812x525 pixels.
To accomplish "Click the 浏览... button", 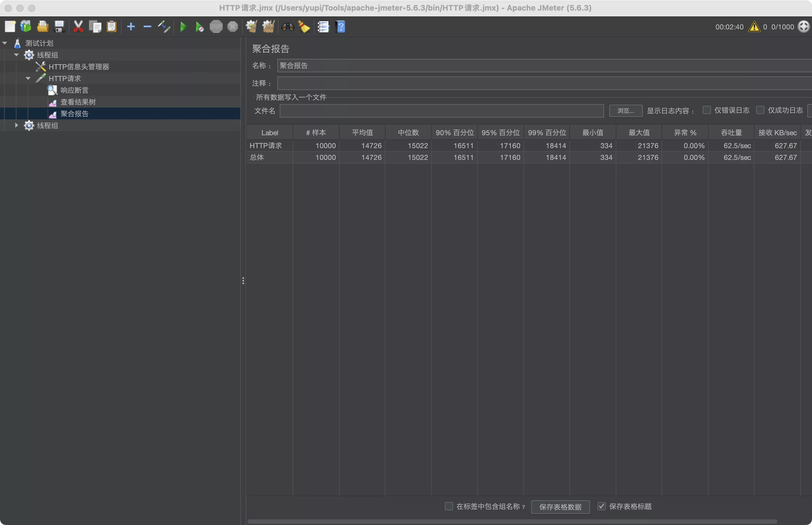I will [626, 111].
